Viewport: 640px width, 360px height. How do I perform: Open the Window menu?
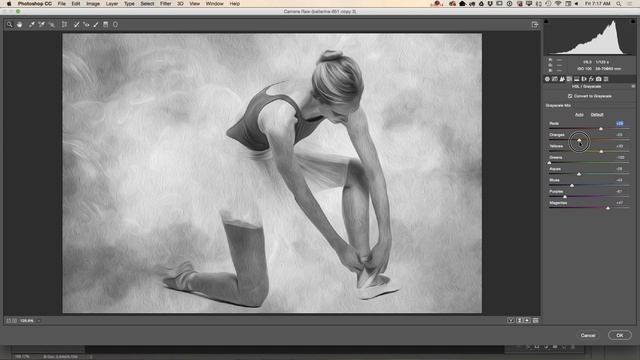pyautogui.click(x=214, y=4)
